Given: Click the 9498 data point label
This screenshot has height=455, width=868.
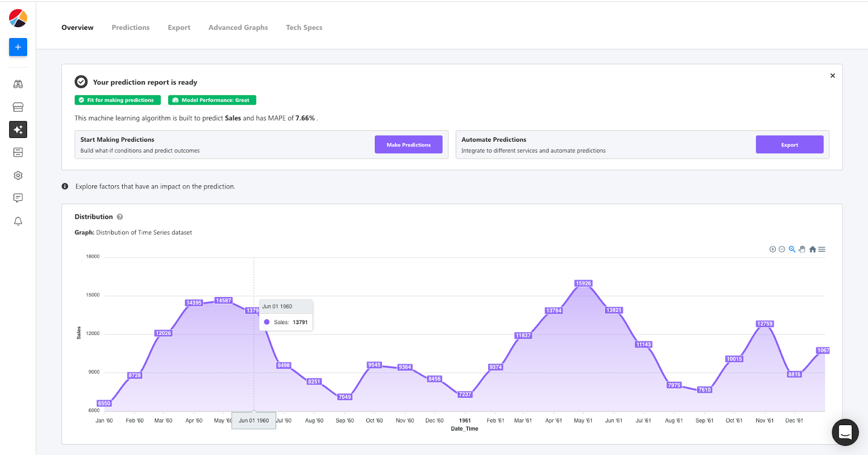Looking at the screenshot, I should [x=284, y=365].
